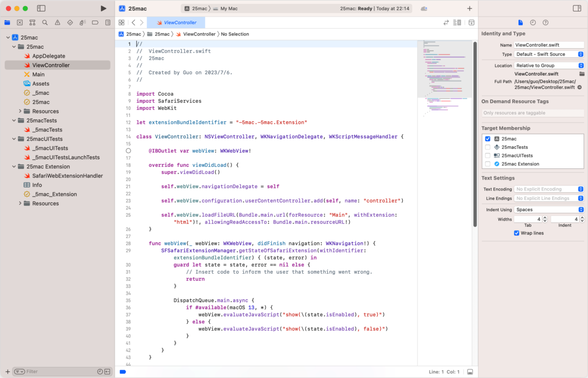
Task: Toggle the navigator sidebar visibility
Action: tap(41, 8)
